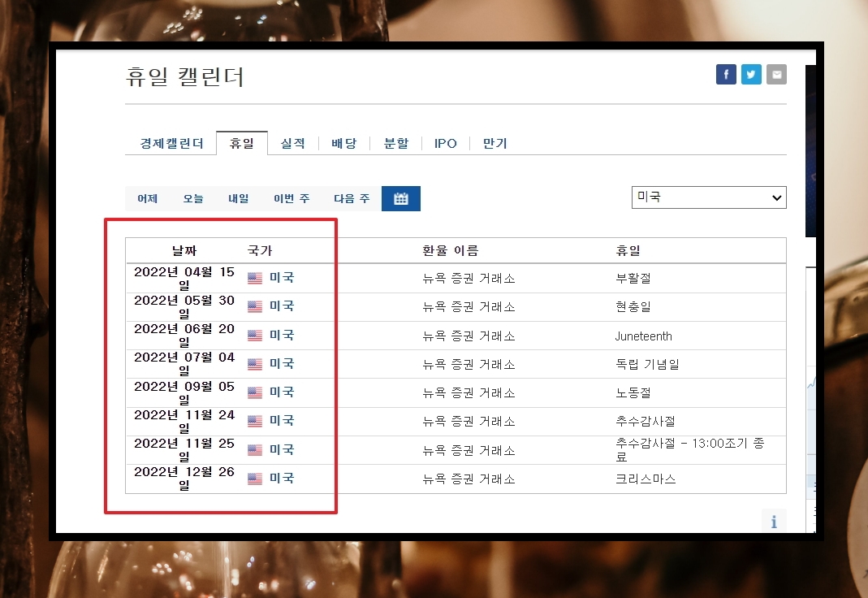Click 미국 link in 11월 24일 row

pyautogui.click(x=282, y=420)
